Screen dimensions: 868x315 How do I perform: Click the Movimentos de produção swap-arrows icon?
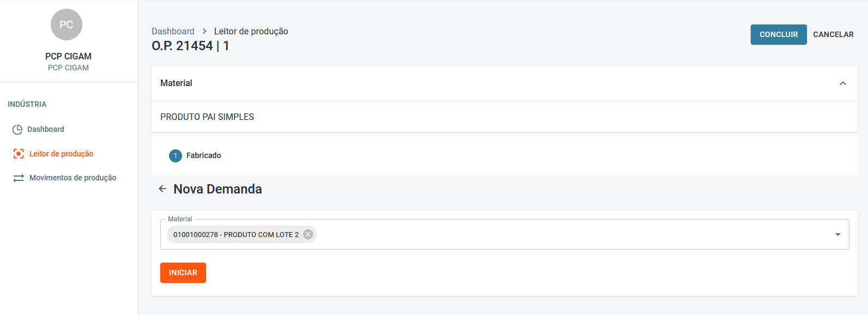[19, 178]
